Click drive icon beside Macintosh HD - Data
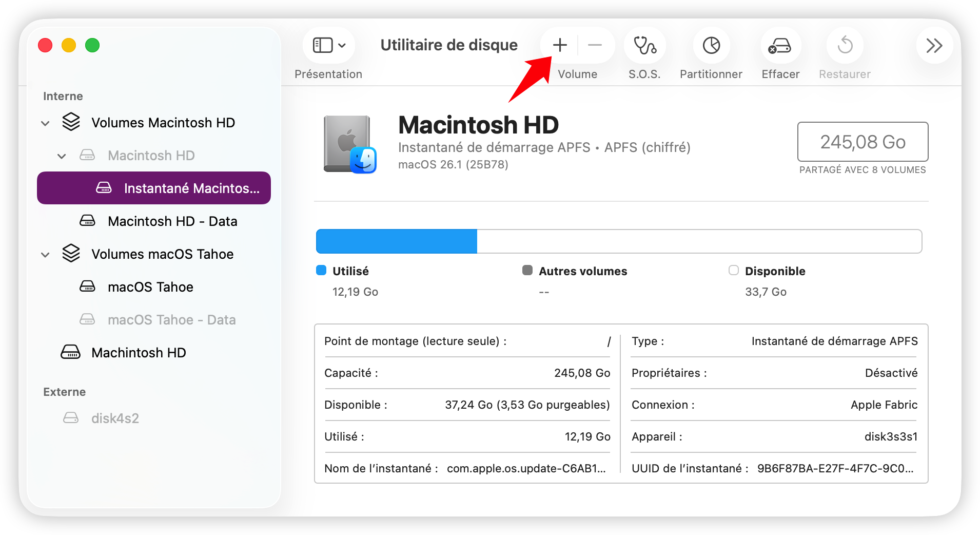 point(87,221)
